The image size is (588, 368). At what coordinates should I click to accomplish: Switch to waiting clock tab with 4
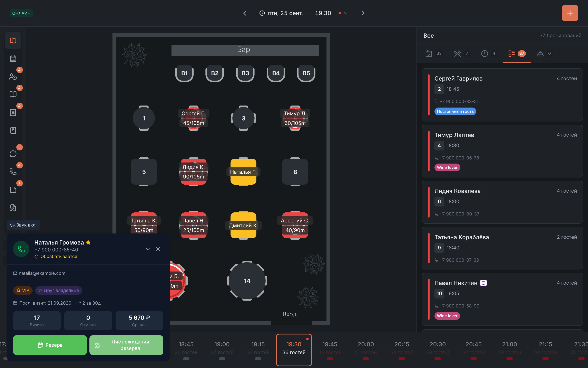488,54
